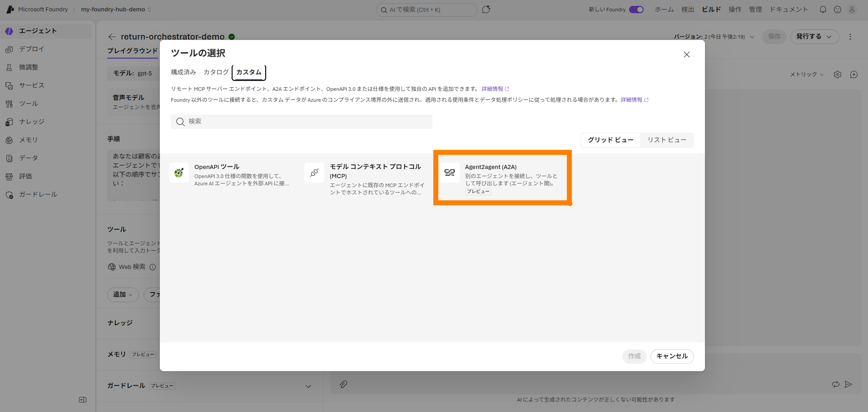Click the feedback smiley icon
The height and width of the screenshot is (412, 868).
838,10
